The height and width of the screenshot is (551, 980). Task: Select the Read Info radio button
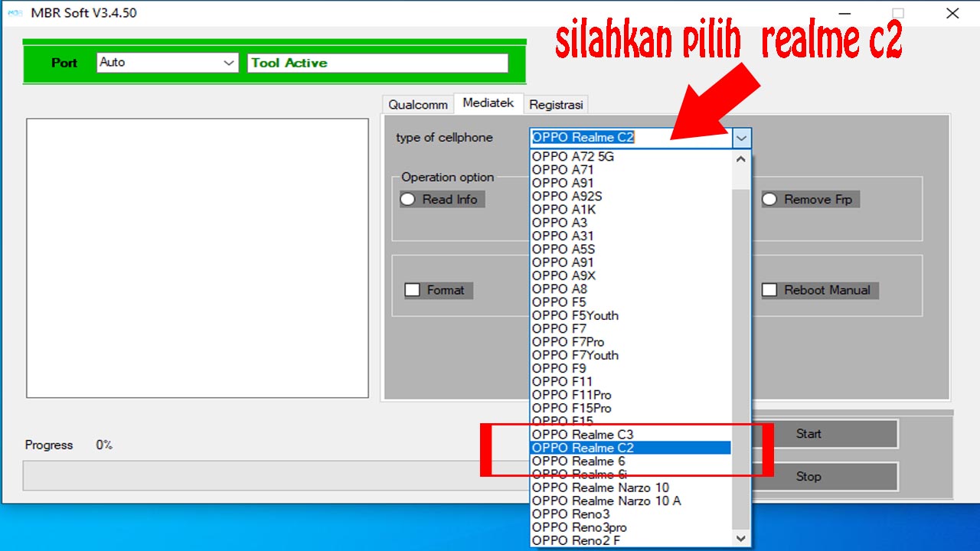click(x=407, y=199)
